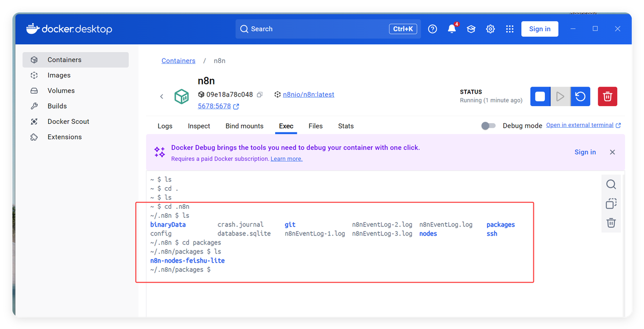Restart the n8n container

(x=581, y=96)
